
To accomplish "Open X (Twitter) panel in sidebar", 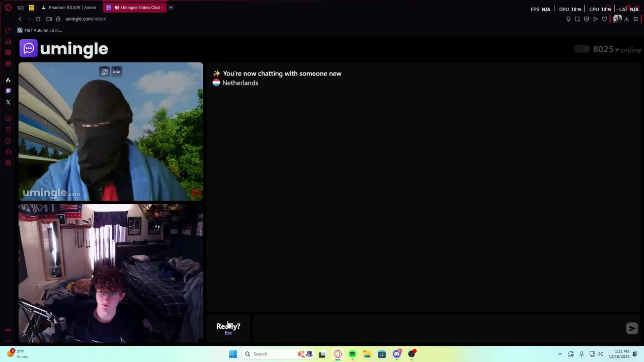I will point(8,102).
